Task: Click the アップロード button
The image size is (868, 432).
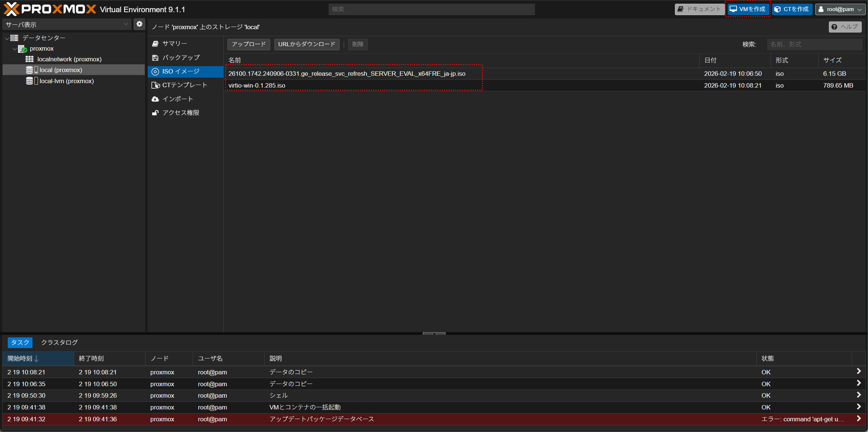Action: (x=248, y=44)
